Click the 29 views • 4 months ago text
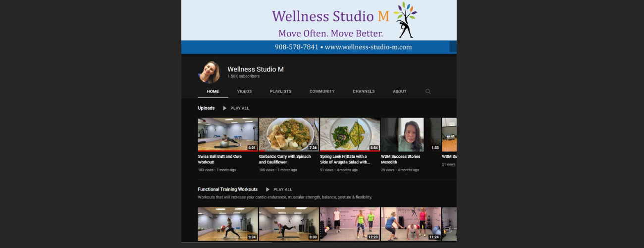The height and width of the screenshot is (248, 644). click(x=400, y=170)
